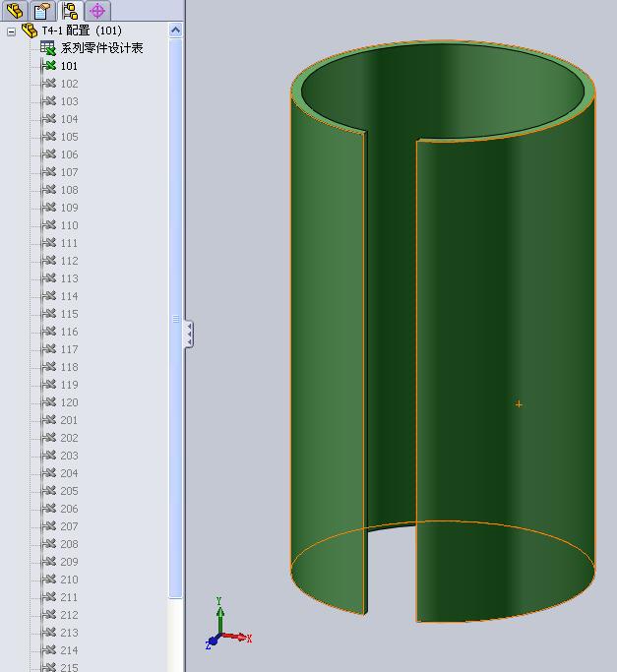Select configuration 205 text
This screenshot has height=672, width=617.
point(69,491)
